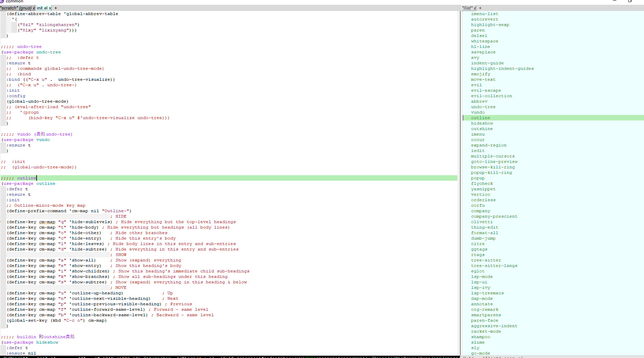Select abbrev entry in Ilist
Viewport: 644px width, 358px height.
(x=479, y=101)
